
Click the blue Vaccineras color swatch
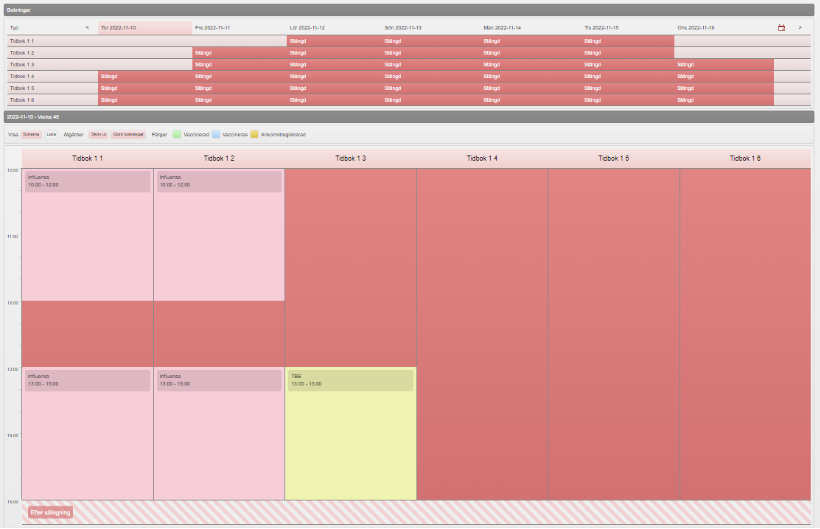coord(216,133)
